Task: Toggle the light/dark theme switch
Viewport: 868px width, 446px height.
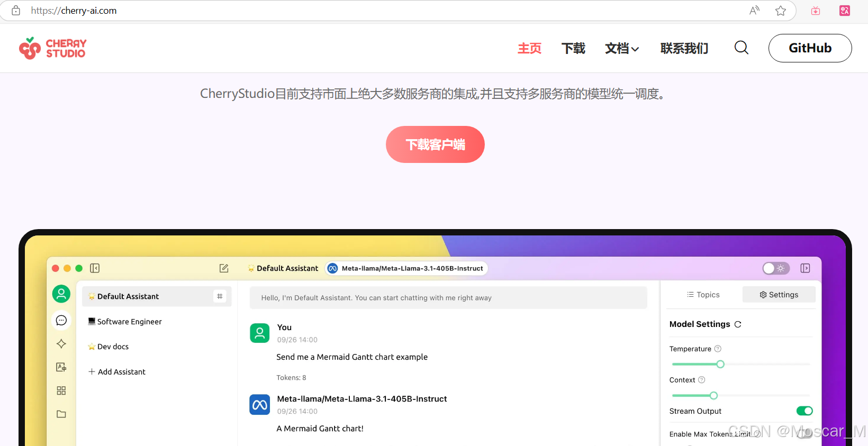Action: coord(776,268)
